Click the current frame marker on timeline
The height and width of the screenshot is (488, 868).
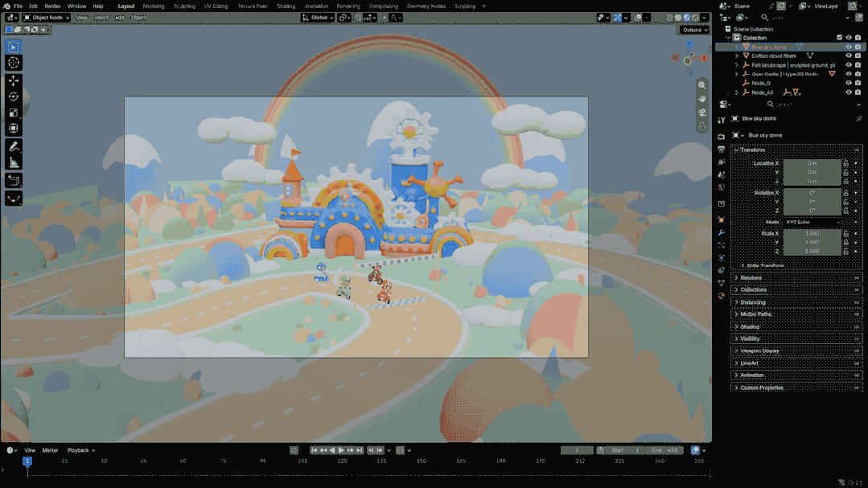click(x=27, y=461)
